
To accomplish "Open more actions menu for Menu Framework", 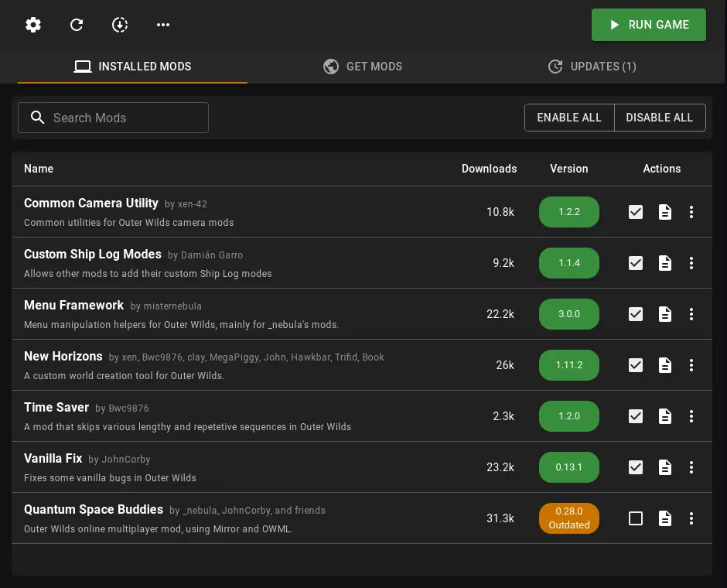I will 691,314.
